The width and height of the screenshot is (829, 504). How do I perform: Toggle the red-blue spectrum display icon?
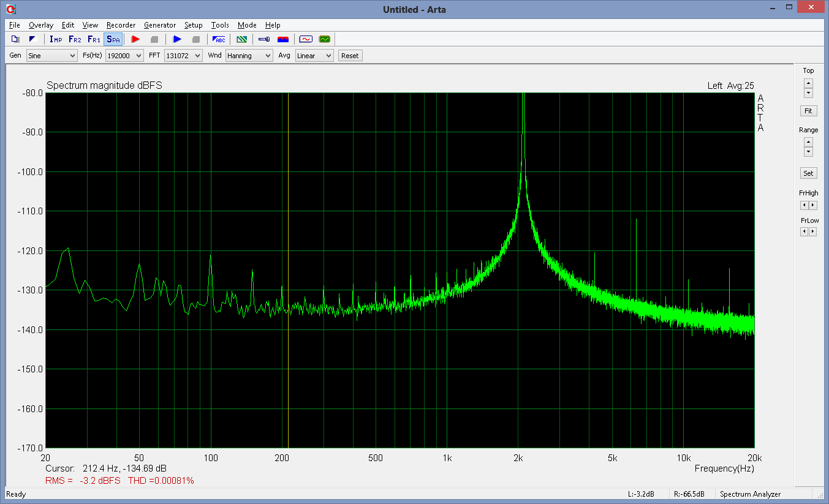(x=282, y=39)
